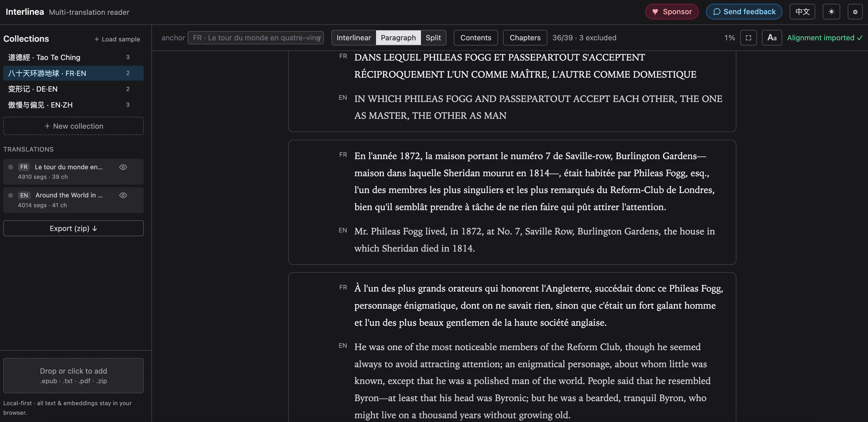Open settings with the gear icon
This screenshot has height=422, width=868.
click(855, 12)
